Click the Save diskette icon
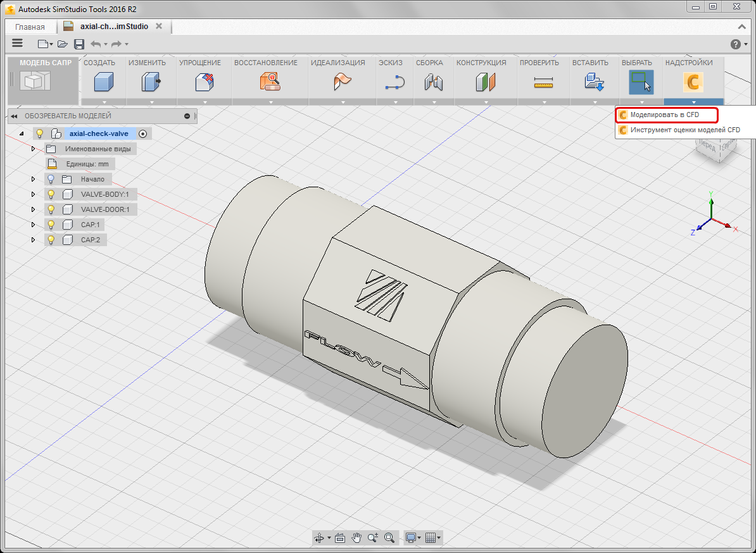Screen dimensions: 756x553 point(79,44)
